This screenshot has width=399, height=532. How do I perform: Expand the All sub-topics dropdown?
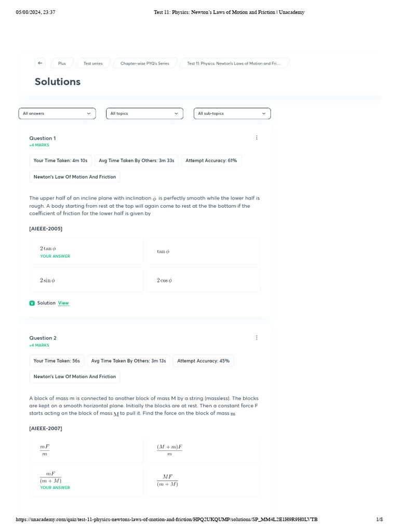(x=232, y=113)
